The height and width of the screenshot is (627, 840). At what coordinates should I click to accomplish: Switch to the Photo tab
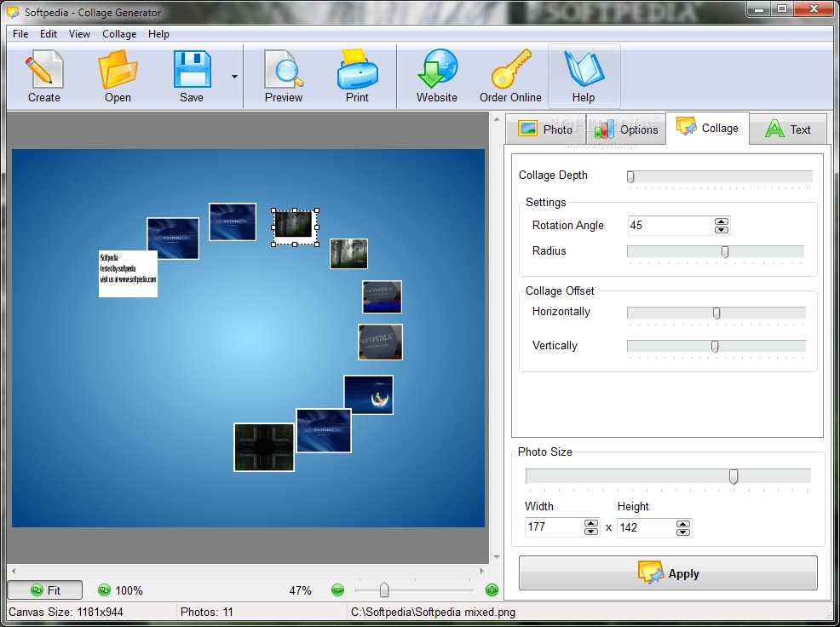tap(546, 129)
